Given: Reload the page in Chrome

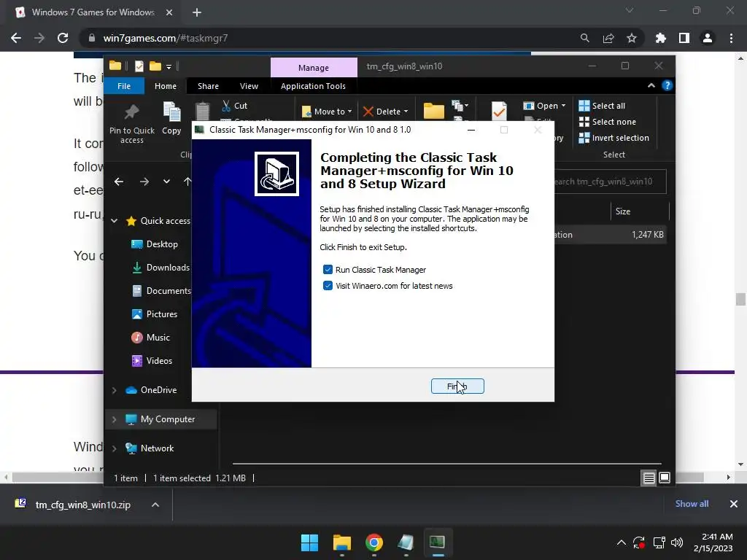Looking at the screenshot, I should tap(63, 38).
